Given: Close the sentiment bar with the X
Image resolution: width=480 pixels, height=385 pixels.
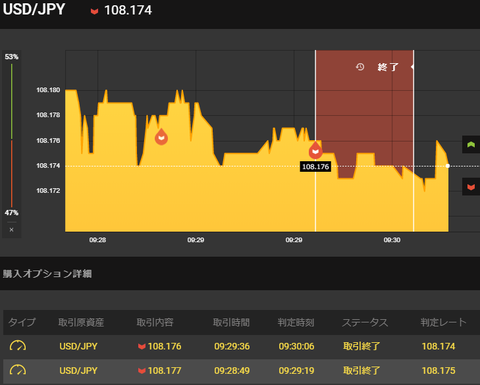Looking at the screenshot, I should coord(11,230).
